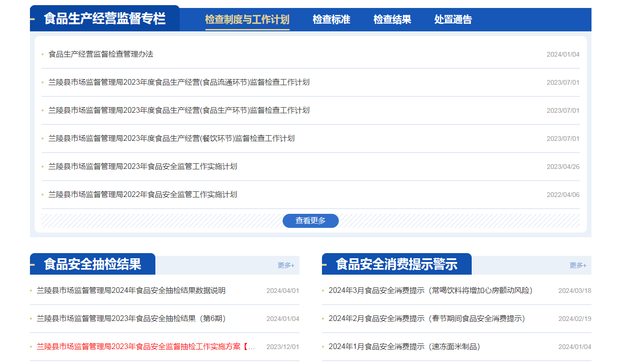Select the 检查结果 tab
628x364 pixels.
(x=392, y=20)
